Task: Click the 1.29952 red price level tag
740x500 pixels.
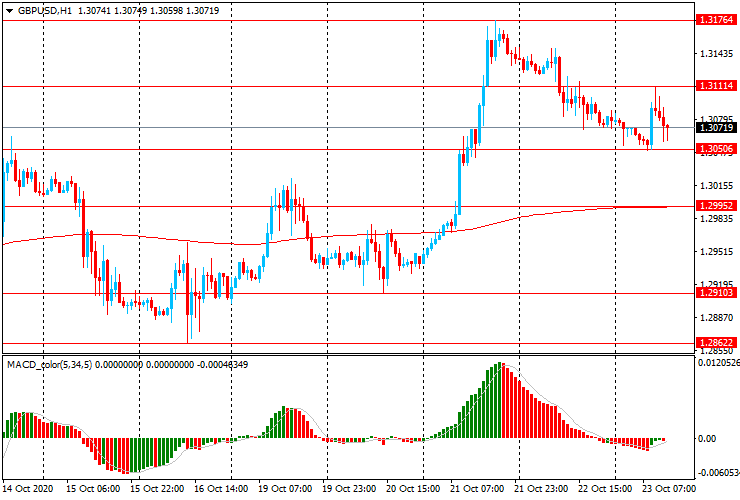Action: (716, 205)
